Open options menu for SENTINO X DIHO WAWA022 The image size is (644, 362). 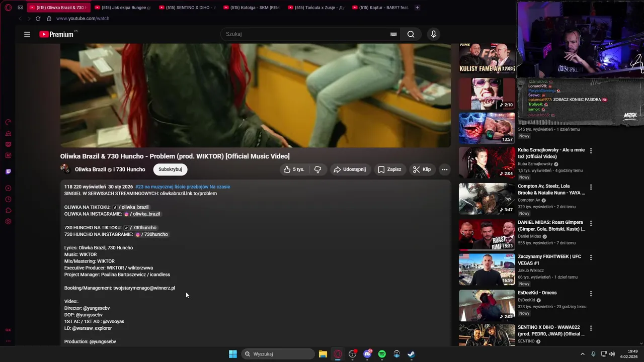[x=591, y=328]
